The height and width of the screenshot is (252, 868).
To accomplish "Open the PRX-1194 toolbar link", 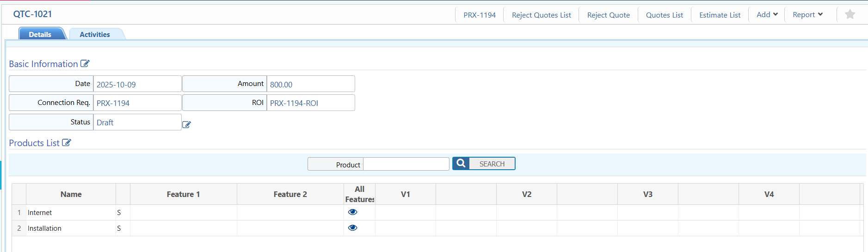I will point(480,15).
